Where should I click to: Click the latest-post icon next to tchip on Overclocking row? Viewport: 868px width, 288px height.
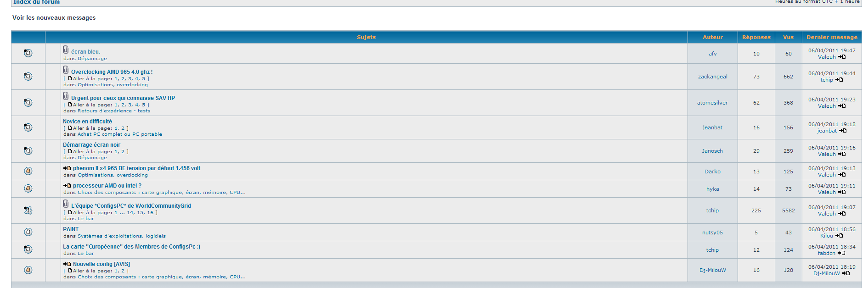pyautogui.click(x=839, y=80)
